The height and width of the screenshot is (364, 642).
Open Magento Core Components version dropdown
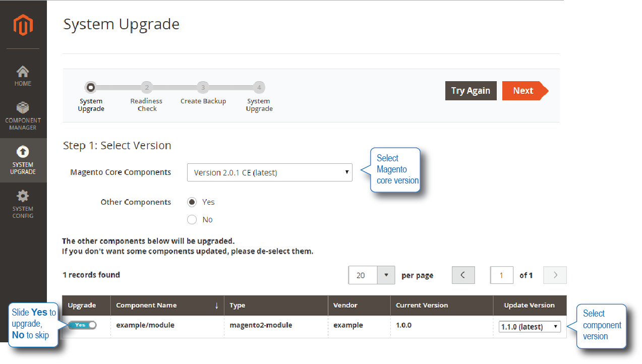pyautogui.click(x=270, y=172)
